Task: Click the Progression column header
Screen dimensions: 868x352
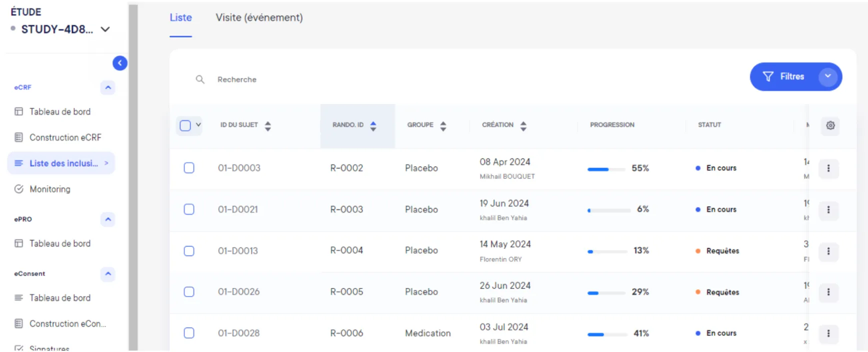Action: [612, 125]
